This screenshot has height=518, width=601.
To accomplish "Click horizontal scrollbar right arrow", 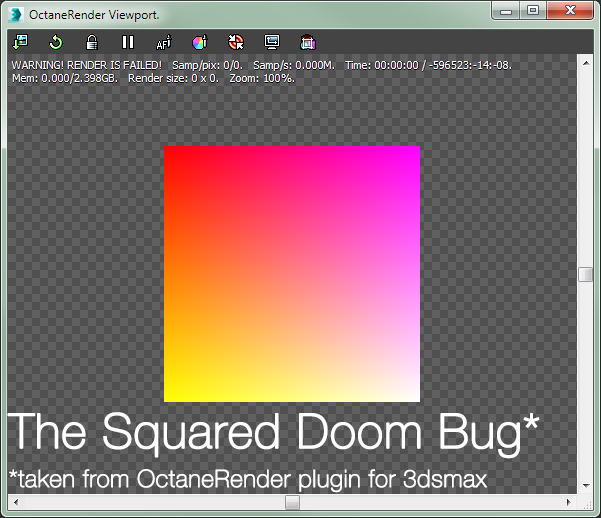I will tap(570, 502).
